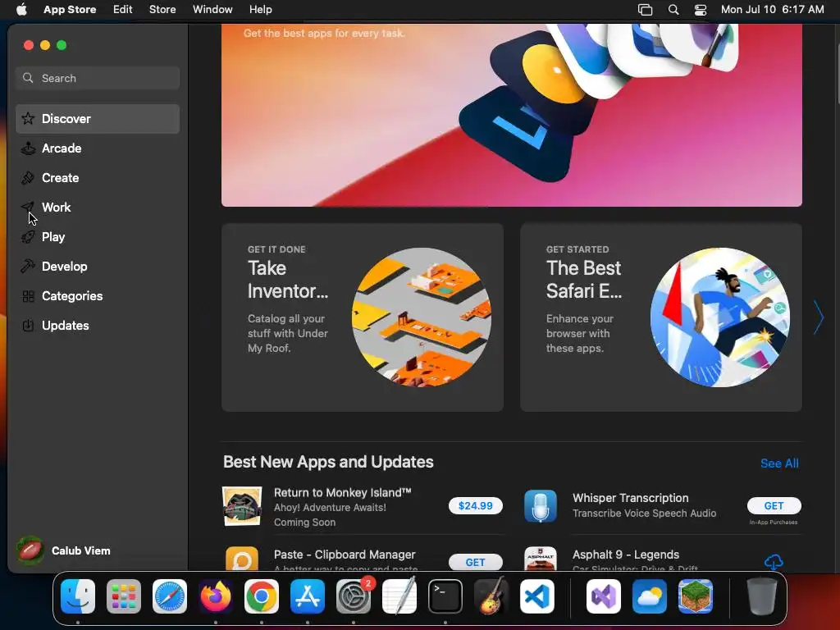Image resolution: width=840 pixels, height=630 pixels.
Task: Open the App Store menu
Action: 70,10
